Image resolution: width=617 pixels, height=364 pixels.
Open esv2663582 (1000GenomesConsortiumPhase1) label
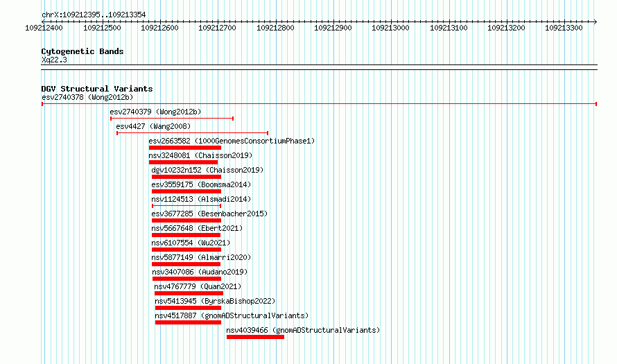pyautogui.click(x=232, y=141)
